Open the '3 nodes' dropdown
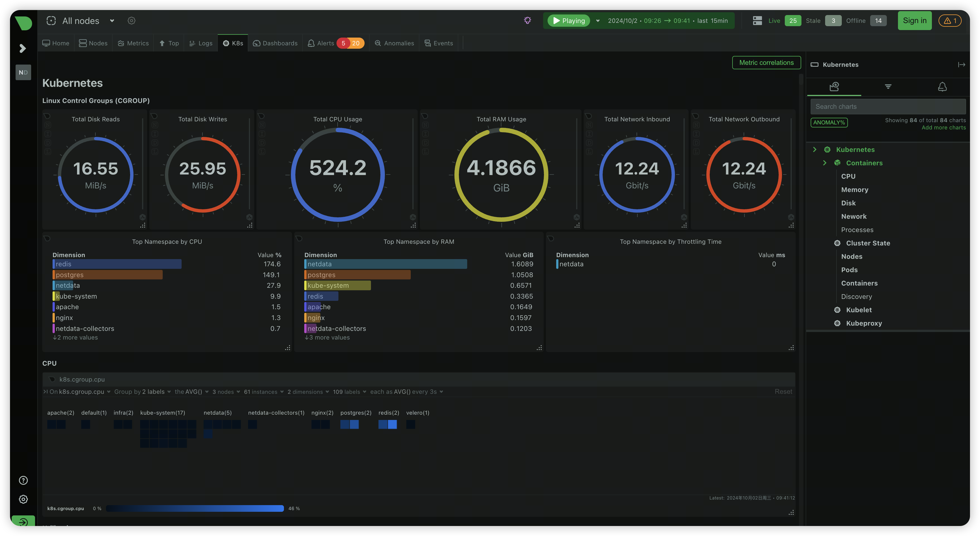The width and height of the screenshot is (980, 536). point(226,392)
